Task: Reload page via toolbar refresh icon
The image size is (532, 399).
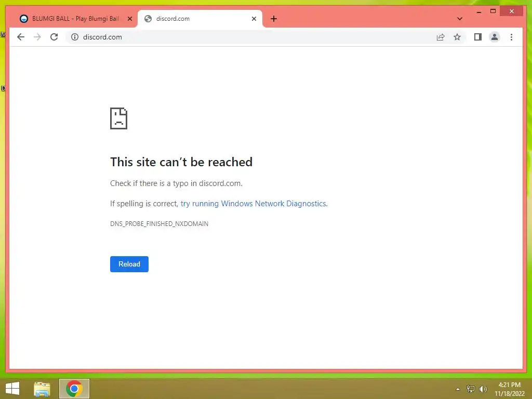Action: pos(54,37)
